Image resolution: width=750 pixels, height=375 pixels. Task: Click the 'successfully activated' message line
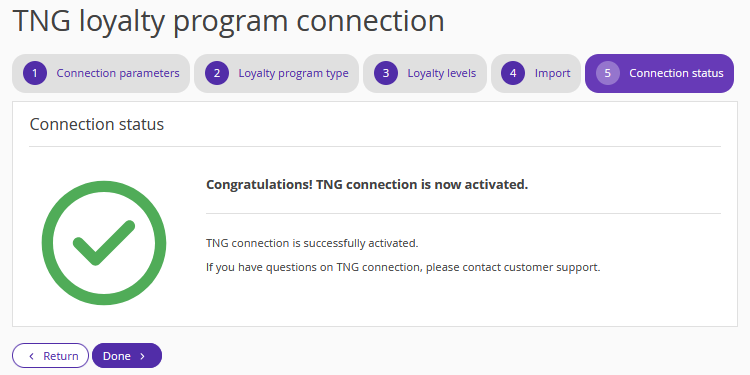[x=312, y=243]
